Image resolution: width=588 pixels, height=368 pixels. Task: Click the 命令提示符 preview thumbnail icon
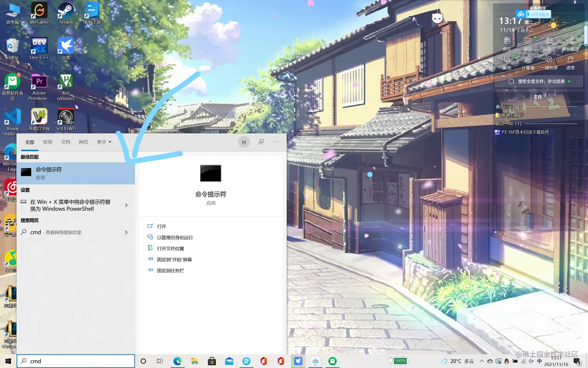click(211, 173)
